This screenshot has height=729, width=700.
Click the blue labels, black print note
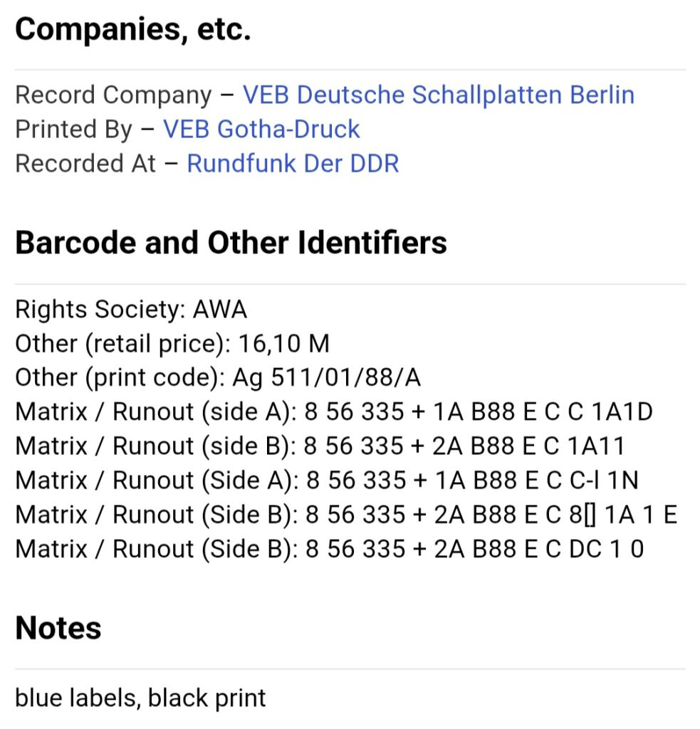140,698
